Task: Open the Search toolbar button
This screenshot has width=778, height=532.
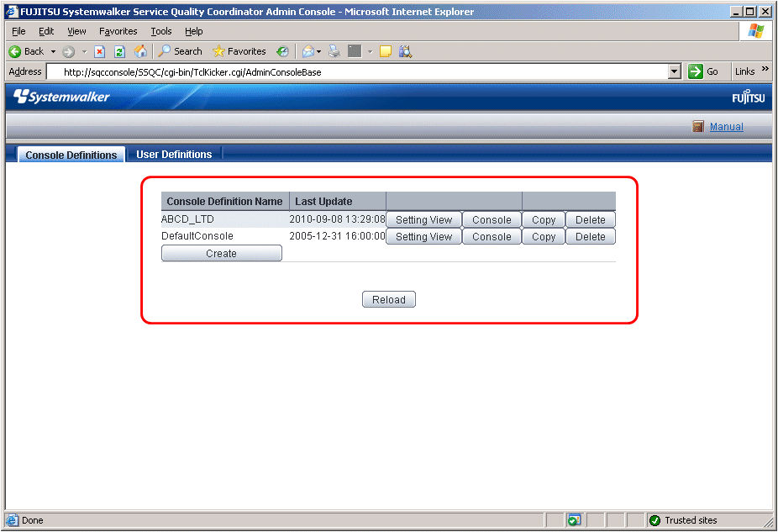Action: click(180, 51)
